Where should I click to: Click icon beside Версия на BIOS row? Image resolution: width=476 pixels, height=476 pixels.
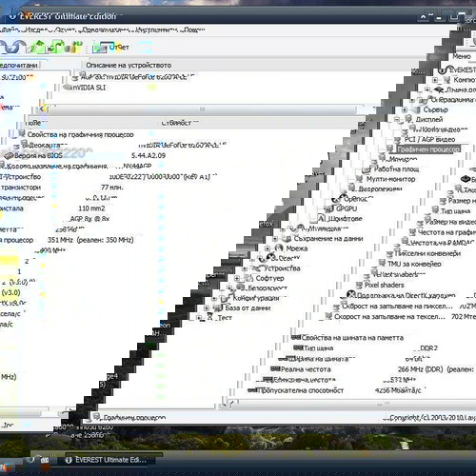(x=10, y=155)
